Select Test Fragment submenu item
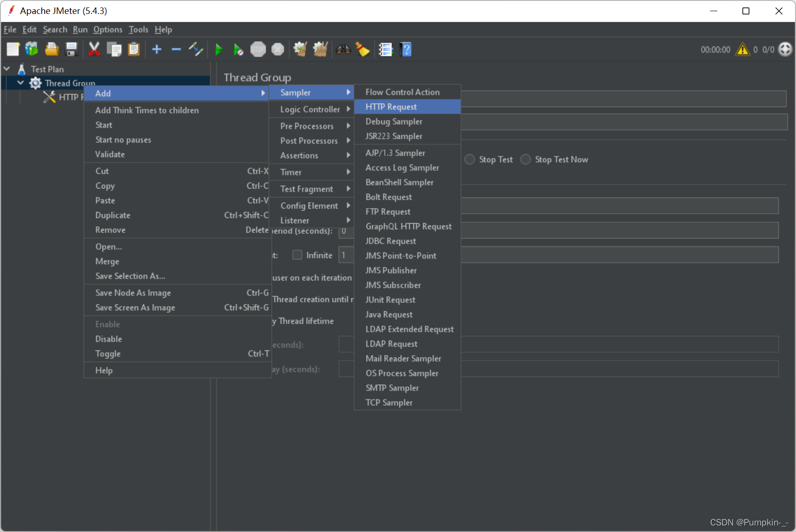 [311, 189]
